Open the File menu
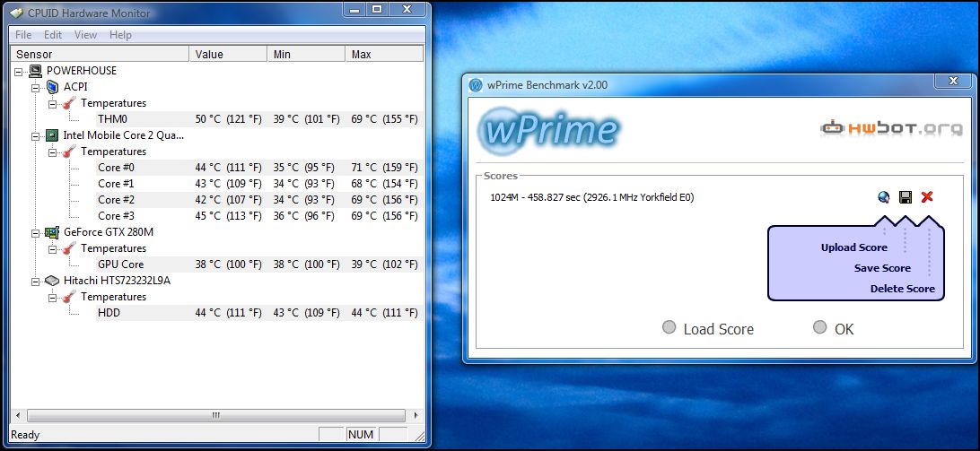 point(23,35)
